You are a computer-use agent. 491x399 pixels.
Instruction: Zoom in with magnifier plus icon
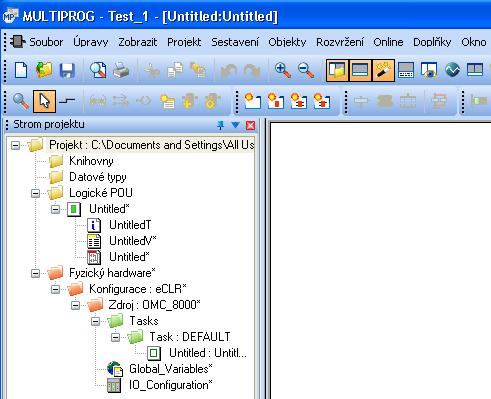pos(283,70)
